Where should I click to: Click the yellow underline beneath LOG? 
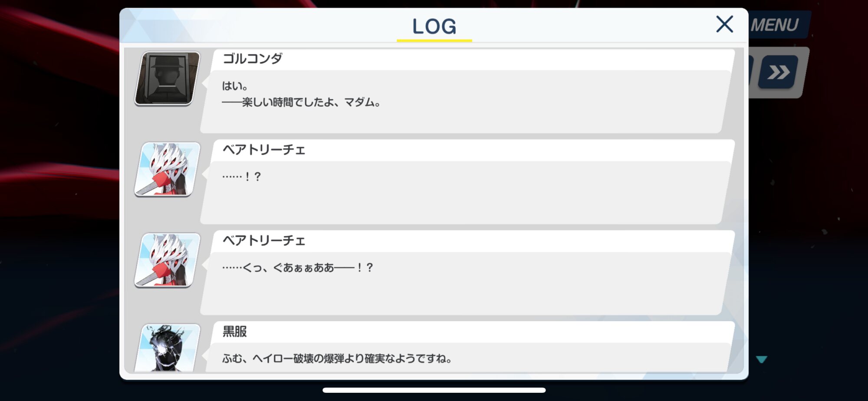[434, 40]
